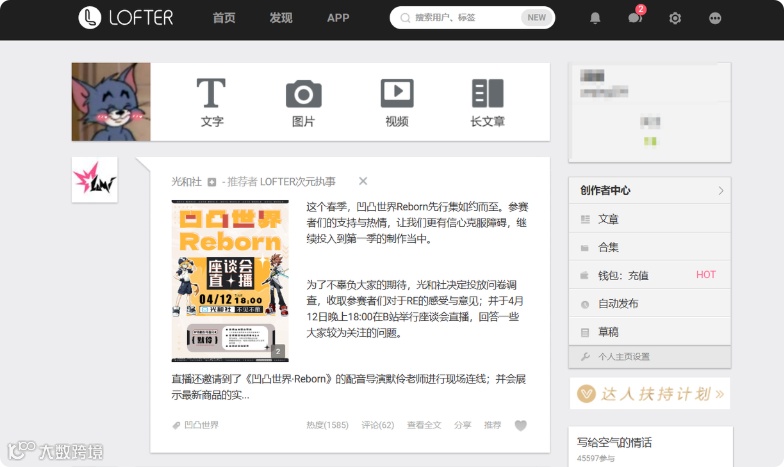This screenshot has height=467, width=784.
Task: Open the 发现 nav item
Action: coord(281,18)
